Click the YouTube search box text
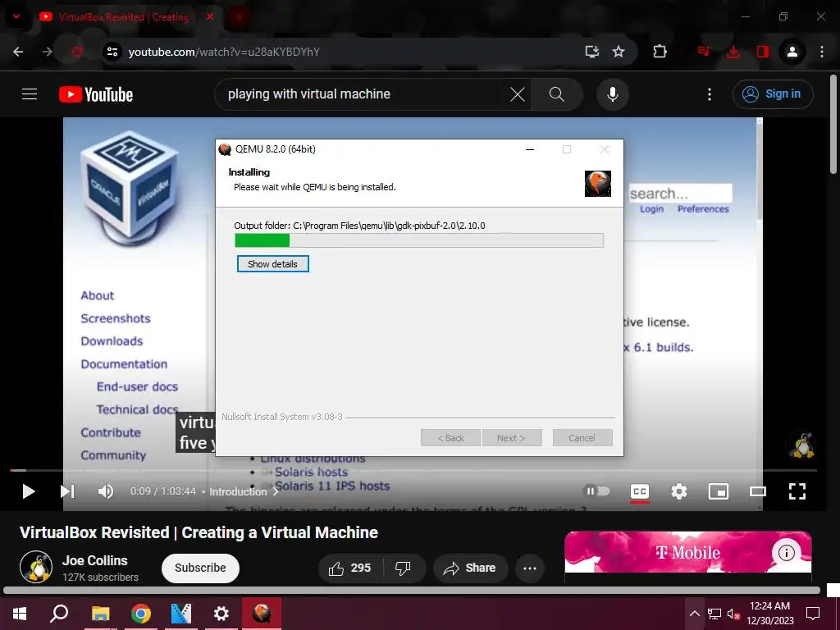 tap(309, 94)
